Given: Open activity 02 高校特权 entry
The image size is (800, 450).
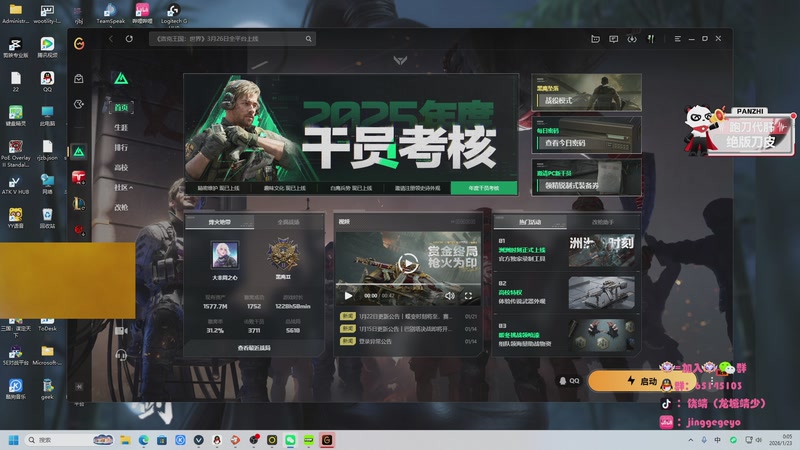Looking at the screenshot, I should [566, 293].
